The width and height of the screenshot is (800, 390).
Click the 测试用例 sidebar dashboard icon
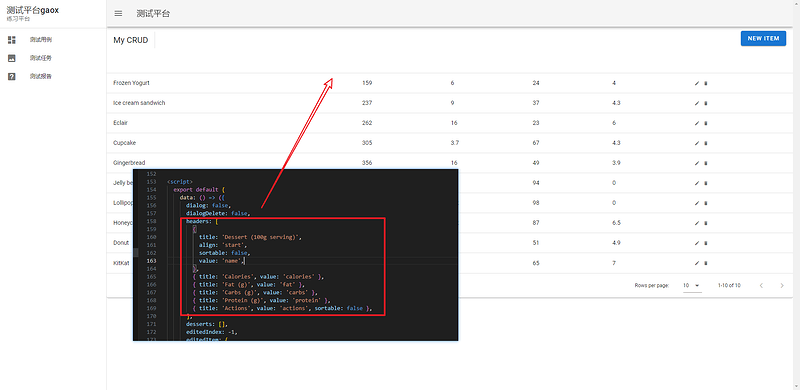(x=12, y=39)
